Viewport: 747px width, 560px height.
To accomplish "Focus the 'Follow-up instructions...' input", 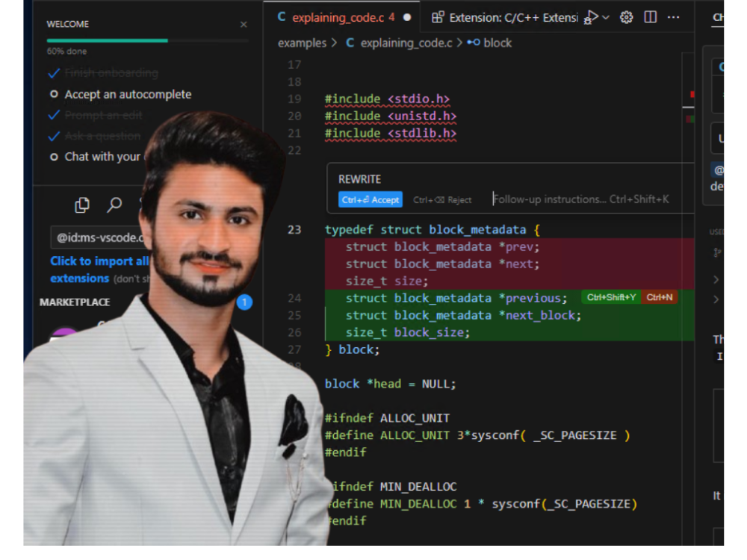I will click(x=581, y=199).
